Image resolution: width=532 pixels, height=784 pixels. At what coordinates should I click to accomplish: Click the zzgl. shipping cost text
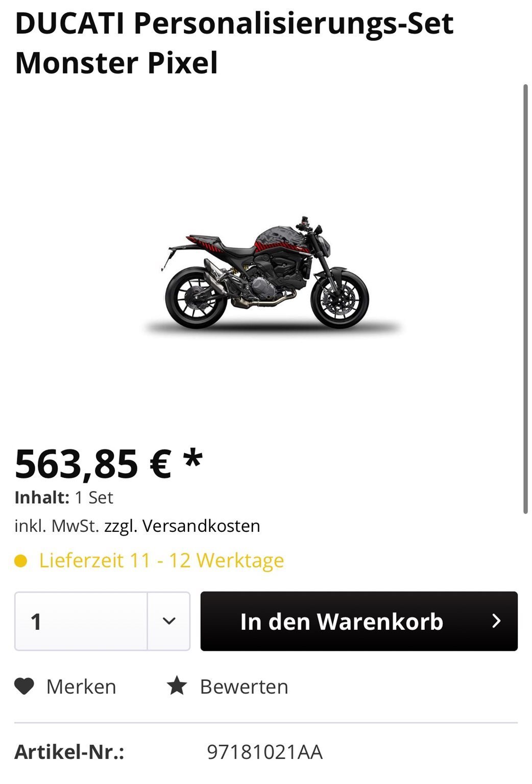coord(120,526)
